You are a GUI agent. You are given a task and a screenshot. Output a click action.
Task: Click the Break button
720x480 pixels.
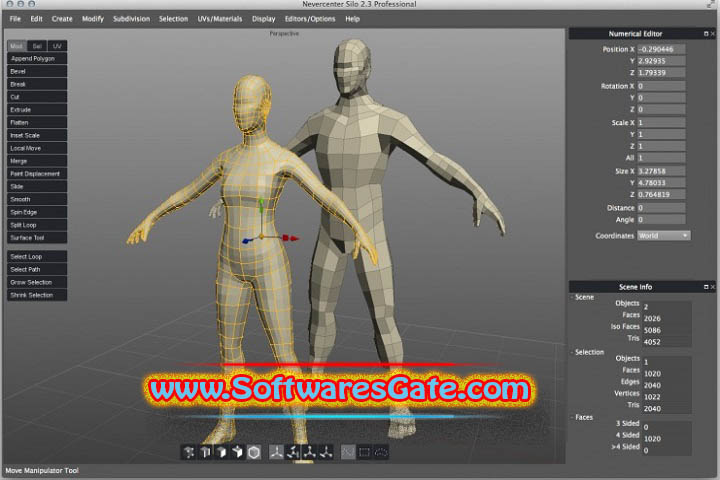click(x=37, y=85)
